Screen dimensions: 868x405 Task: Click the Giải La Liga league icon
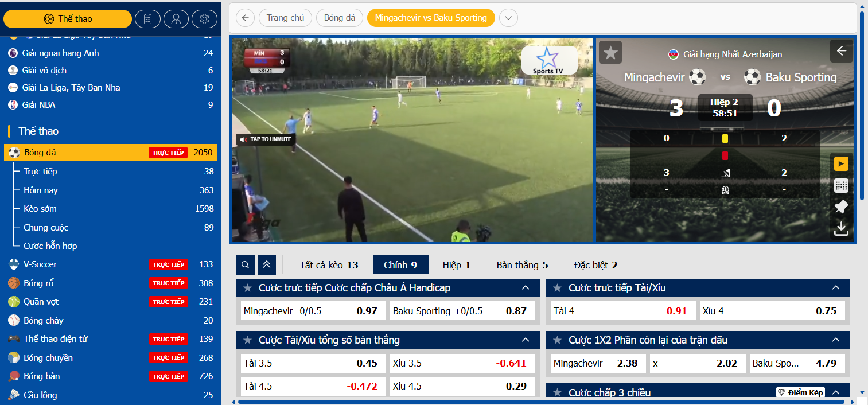click(13, 88)
